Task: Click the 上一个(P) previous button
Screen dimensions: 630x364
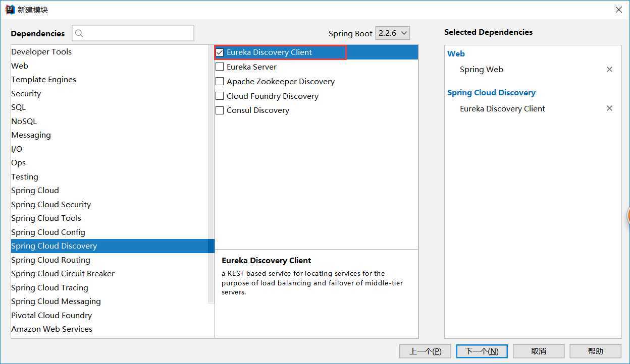Action: [425, 351]
